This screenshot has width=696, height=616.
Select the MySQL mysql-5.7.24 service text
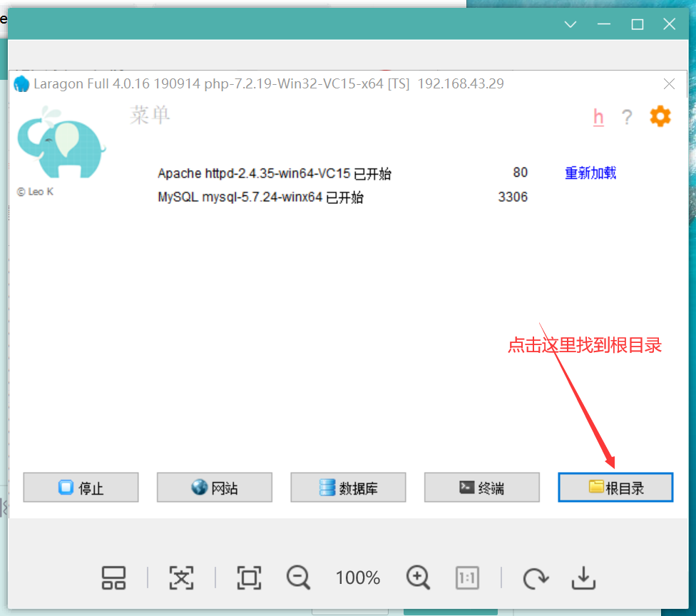260,197
